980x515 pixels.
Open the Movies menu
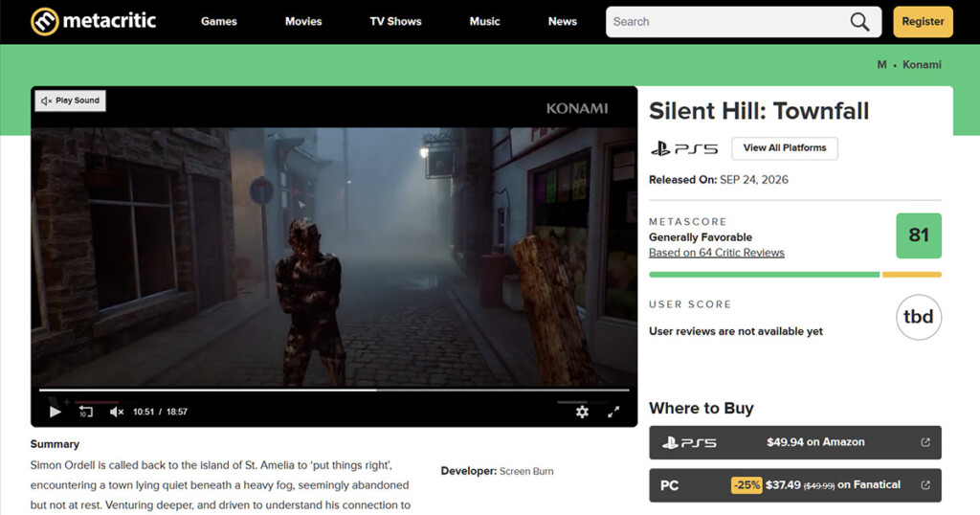coord(303,21)
